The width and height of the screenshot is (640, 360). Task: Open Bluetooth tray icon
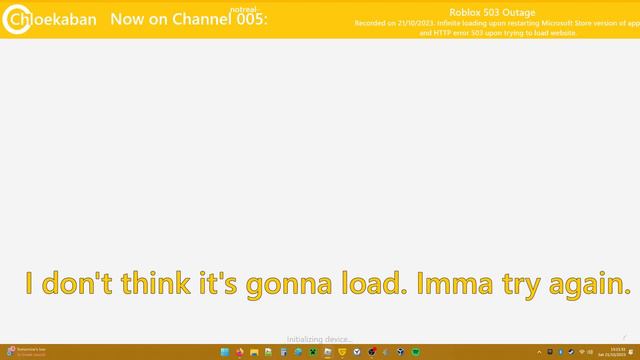click(560, 352)
